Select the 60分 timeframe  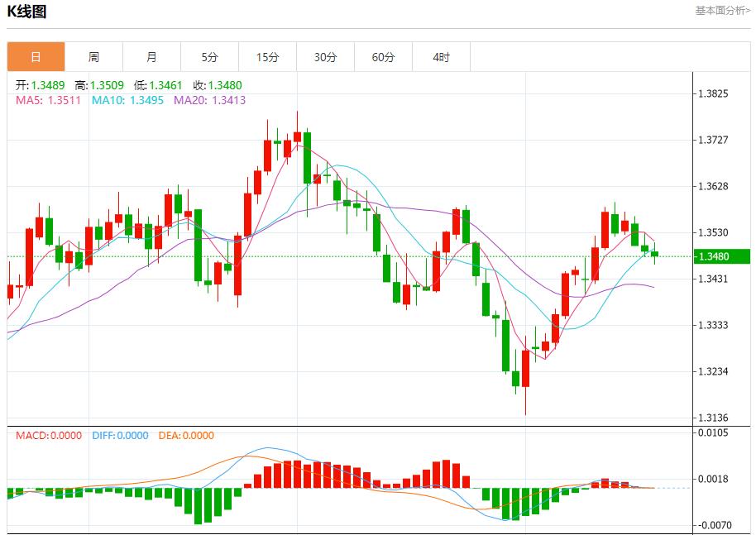click(x=383, y=56)
